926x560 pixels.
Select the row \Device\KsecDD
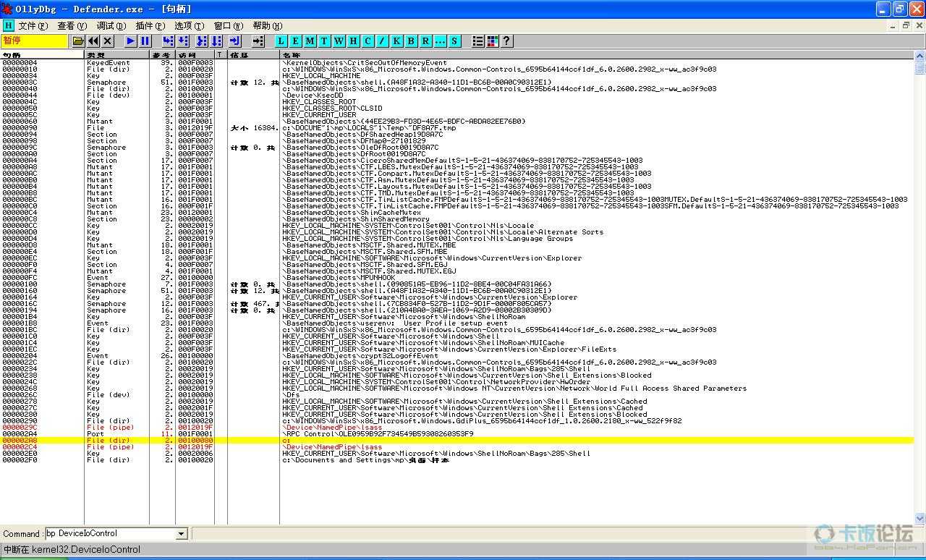tap(457, 95)
